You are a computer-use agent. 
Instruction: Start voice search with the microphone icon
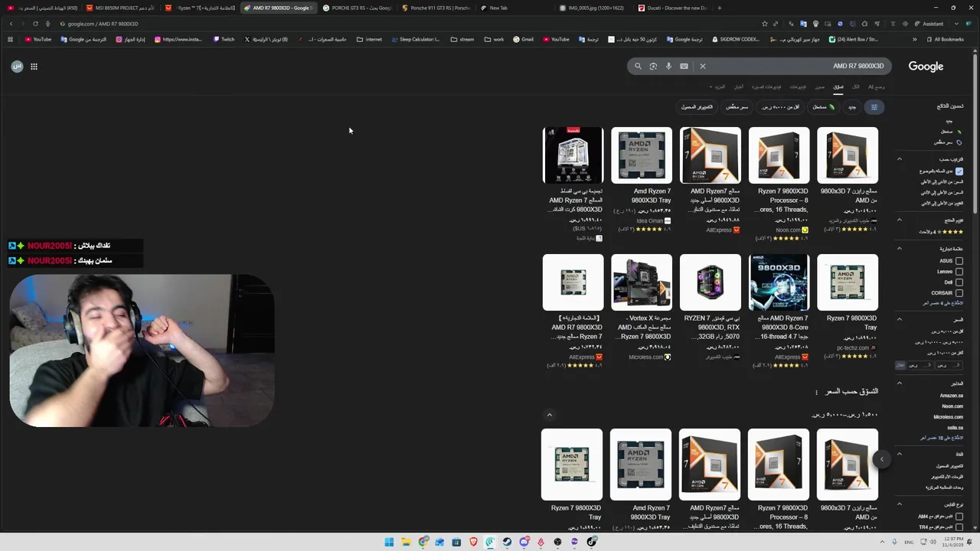668,66
